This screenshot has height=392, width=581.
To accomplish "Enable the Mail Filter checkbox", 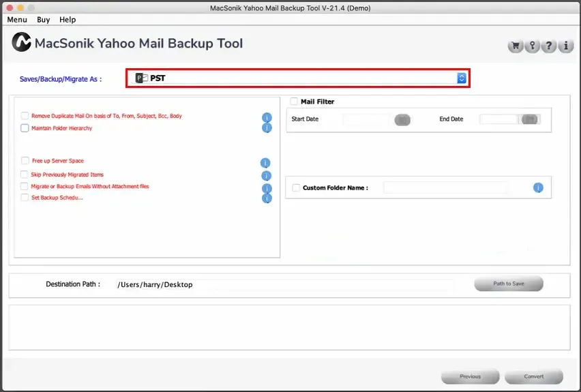I will [x=294, y=101].
